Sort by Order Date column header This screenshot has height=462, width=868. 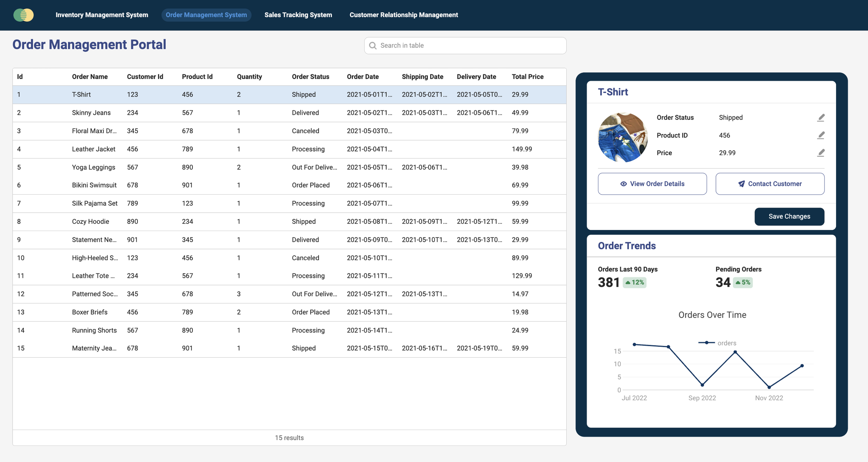362,77
